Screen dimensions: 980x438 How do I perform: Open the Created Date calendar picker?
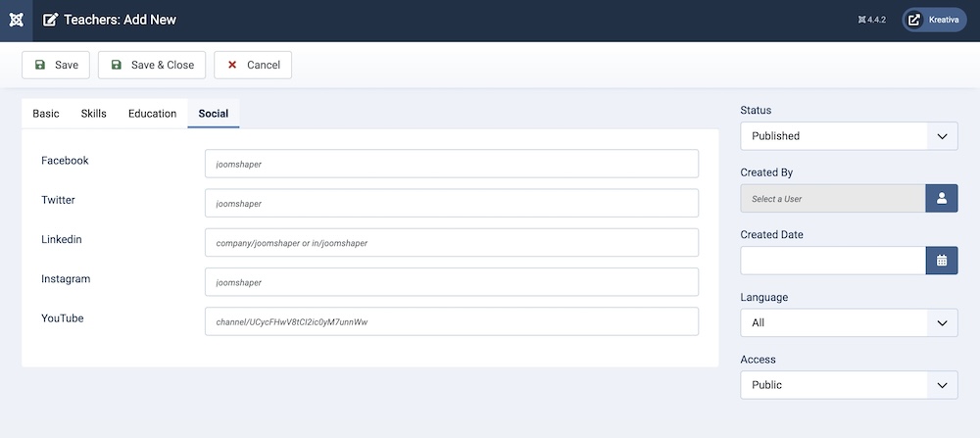pyautogui.click(x=941, y=261)
